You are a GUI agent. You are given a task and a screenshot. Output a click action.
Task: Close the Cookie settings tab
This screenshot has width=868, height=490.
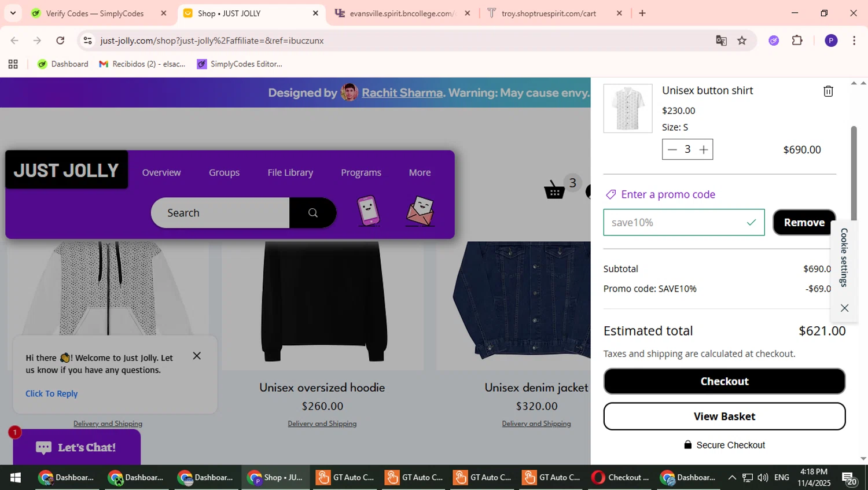click(x=844, y=308)
